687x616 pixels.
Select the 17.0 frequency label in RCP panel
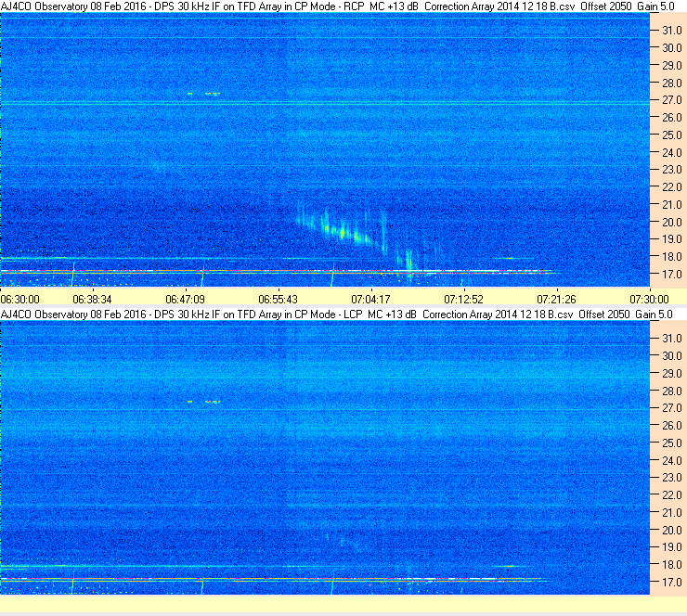click(x=671, y=274)
